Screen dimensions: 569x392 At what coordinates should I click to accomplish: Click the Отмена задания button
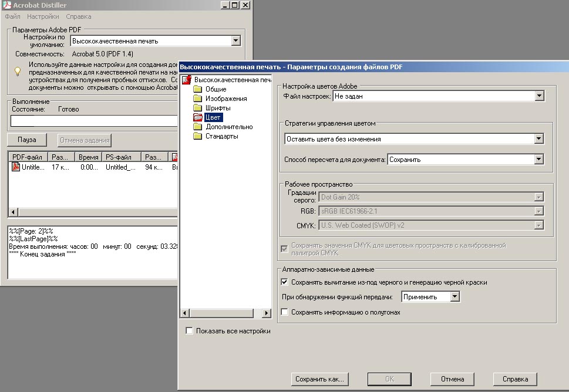(x=85, y=140)
